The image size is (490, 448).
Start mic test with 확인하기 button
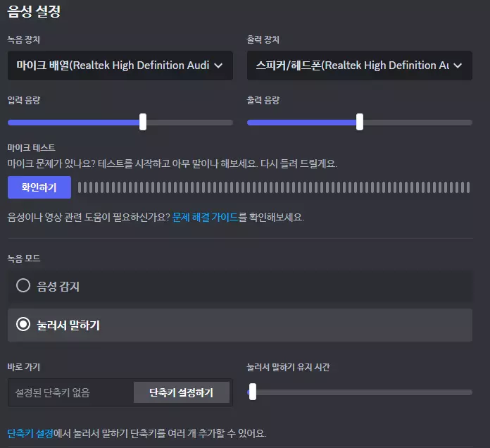(39, 187)
